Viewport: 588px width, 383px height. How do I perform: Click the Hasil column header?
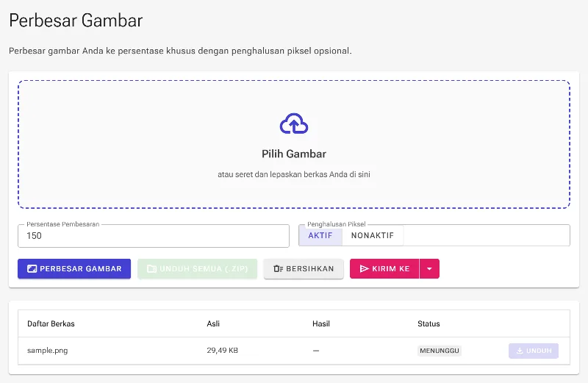pos(321,323)
